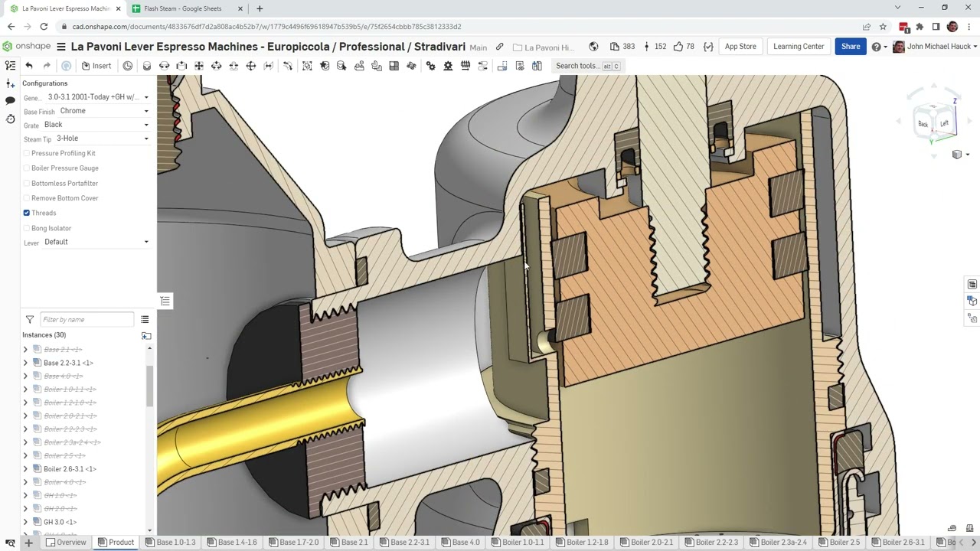Click the instance list view icon
This screenshot has width=980, height=551.
145,319
